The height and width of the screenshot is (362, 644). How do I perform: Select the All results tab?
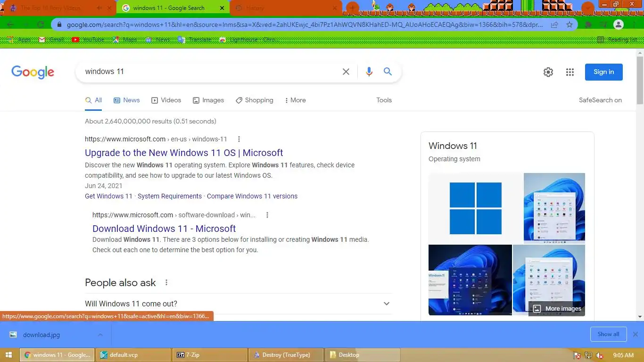pyautogui.click(x=93, y=100)
